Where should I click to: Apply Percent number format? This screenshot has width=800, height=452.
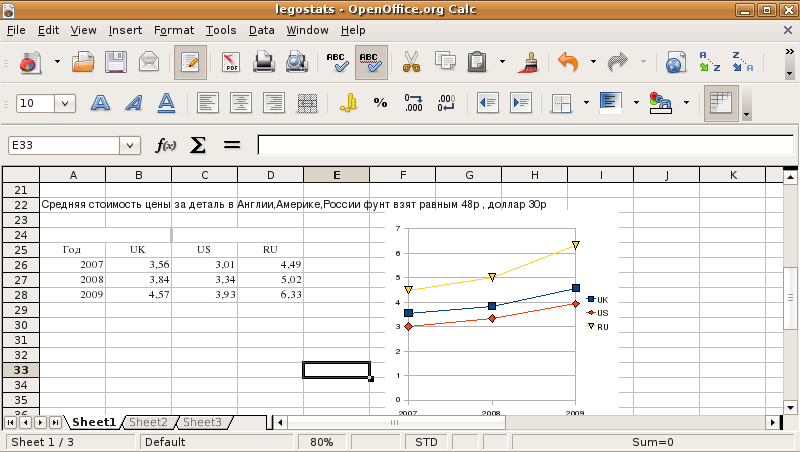pyautogui.click(x=381, y=104)
